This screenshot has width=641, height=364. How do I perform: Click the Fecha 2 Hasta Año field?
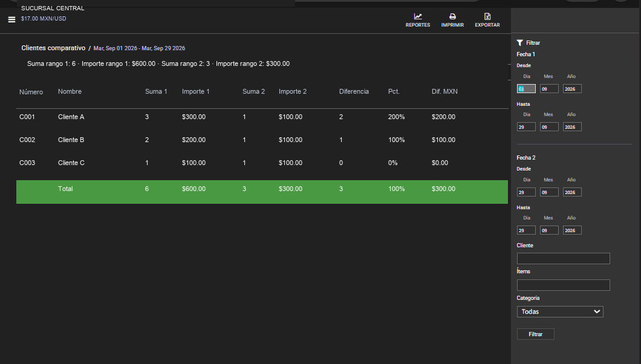572,230
